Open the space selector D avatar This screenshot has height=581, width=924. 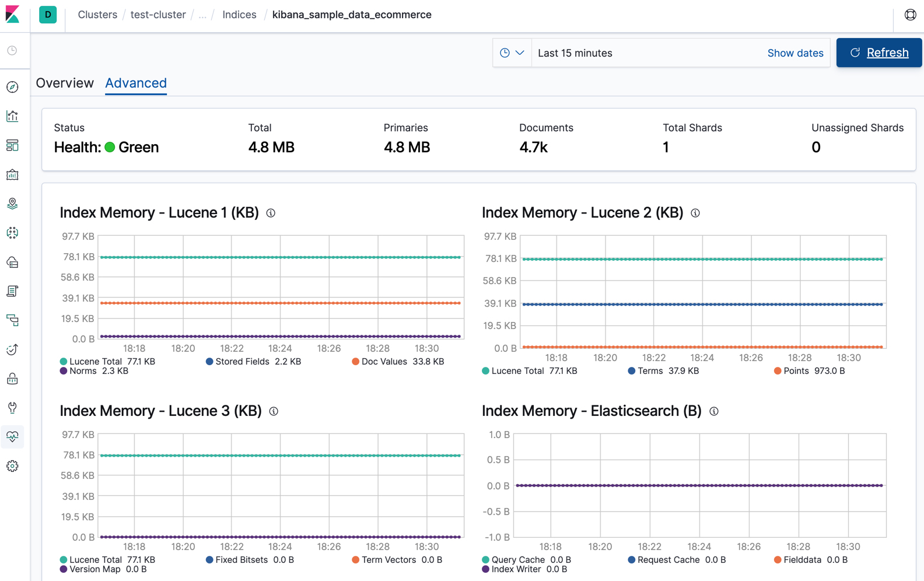coord(48,15)
